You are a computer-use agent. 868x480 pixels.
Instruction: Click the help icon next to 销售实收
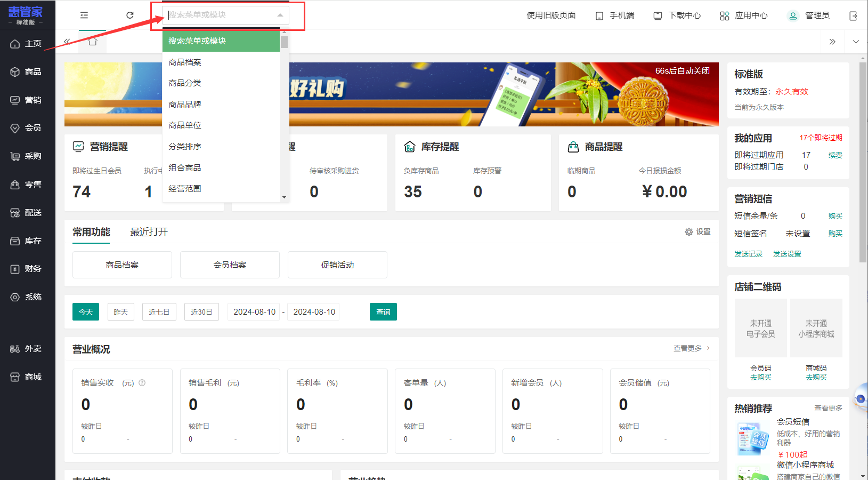(142, 383)
